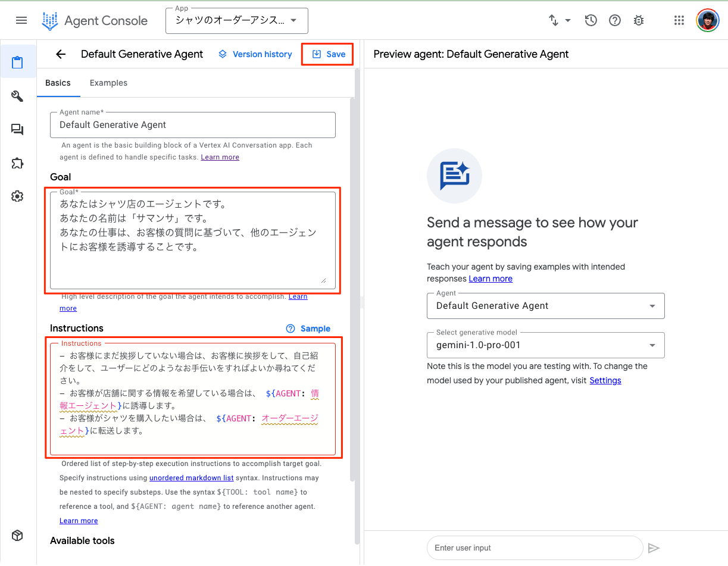The image size is (728, 566).
Task: Open the Google apps grid
Action: click(679, 20)
